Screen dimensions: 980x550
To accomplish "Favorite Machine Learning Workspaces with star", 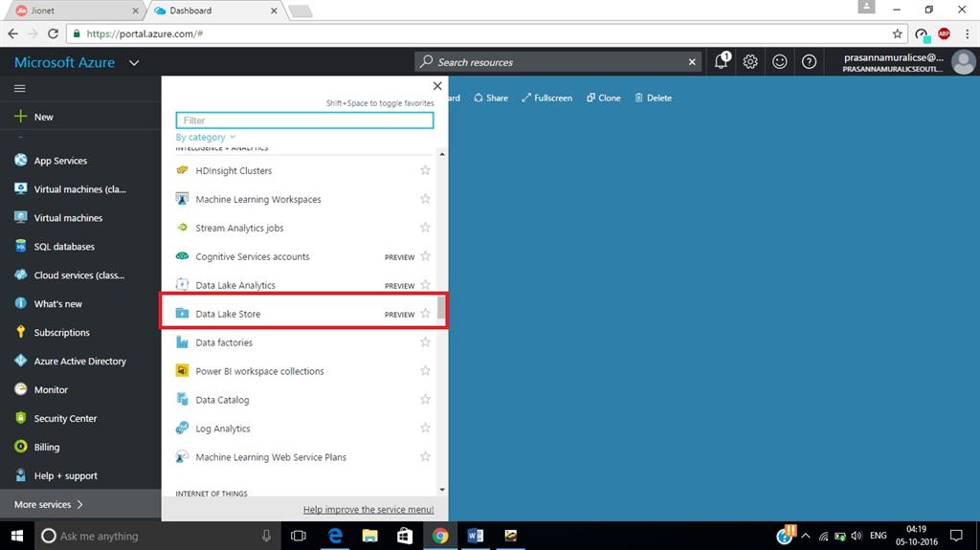I will (x=425, y=199).
